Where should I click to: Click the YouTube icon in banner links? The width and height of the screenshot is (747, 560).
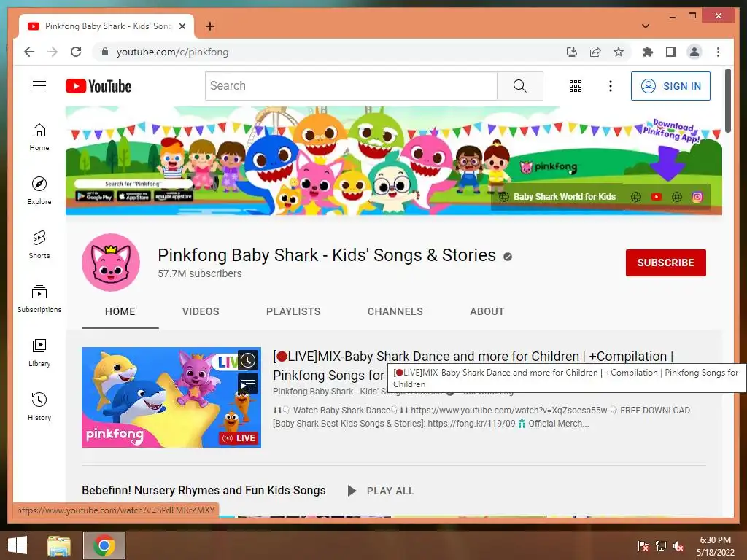tap(656, 197)
